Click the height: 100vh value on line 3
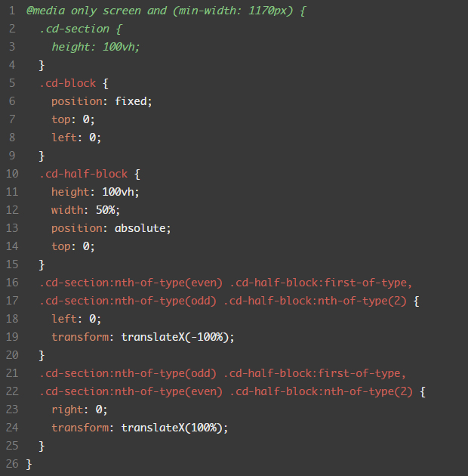468x476 pixels. 96,47
